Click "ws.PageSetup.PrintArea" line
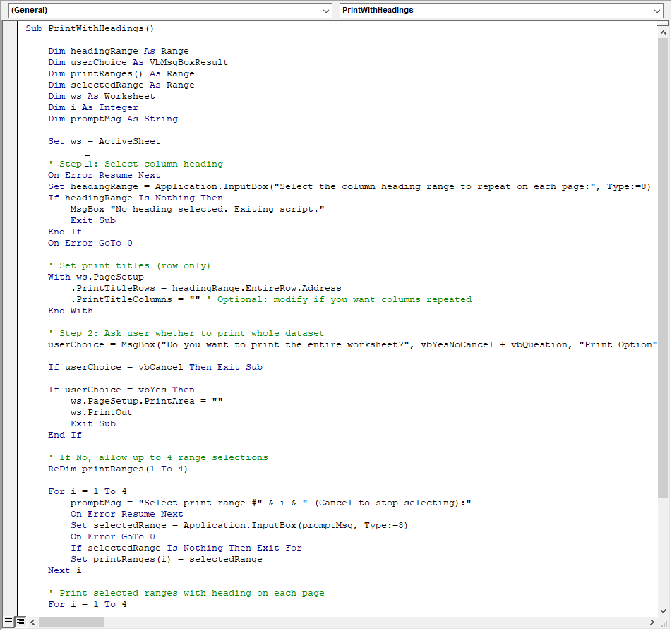The image size is (672, 631). [x=147, y=401]
